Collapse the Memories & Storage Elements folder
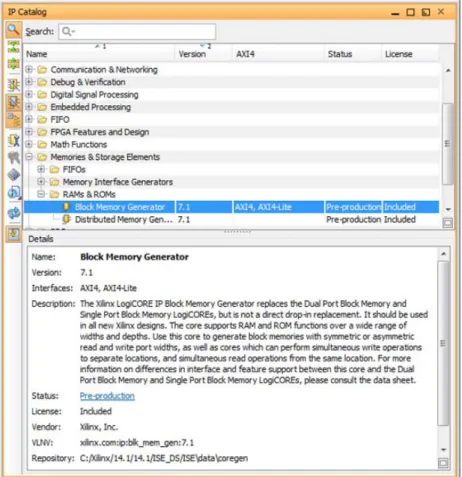 (x=29, y=157)
